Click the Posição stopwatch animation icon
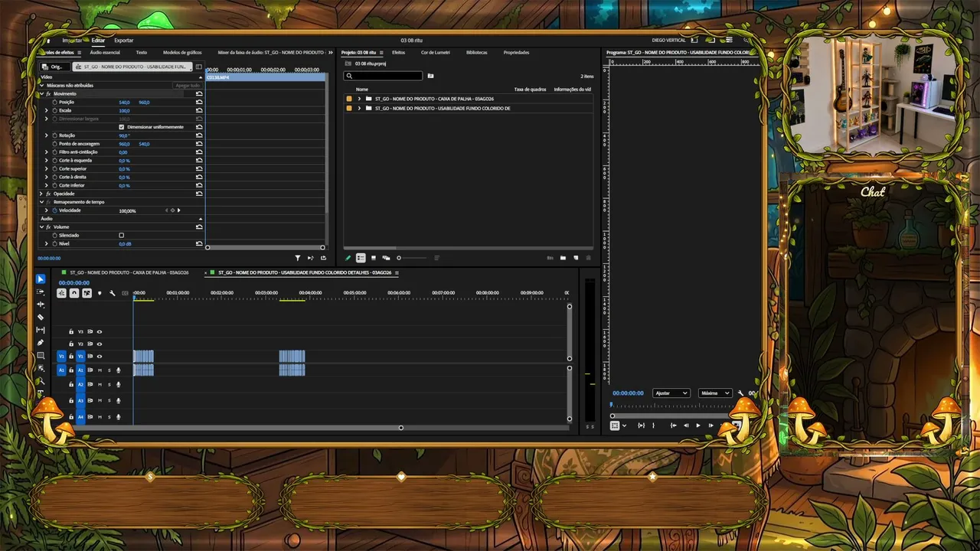 (54, 102)
